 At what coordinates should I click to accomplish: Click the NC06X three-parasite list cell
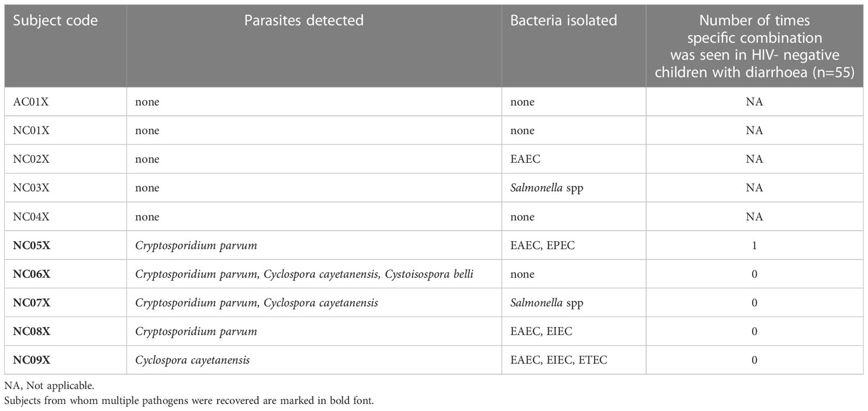click(304, 274)
